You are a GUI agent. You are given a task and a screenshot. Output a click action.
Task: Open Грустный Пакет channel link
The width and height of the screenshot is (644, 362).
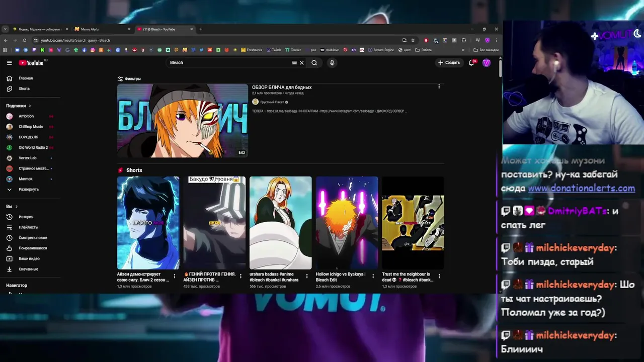point(272,102)
